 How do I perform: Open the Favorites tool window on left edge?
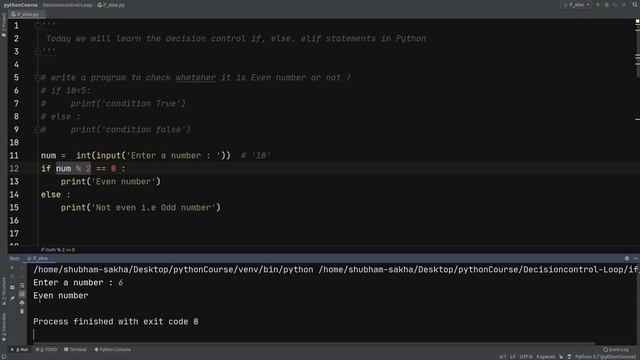click(4, 327)
